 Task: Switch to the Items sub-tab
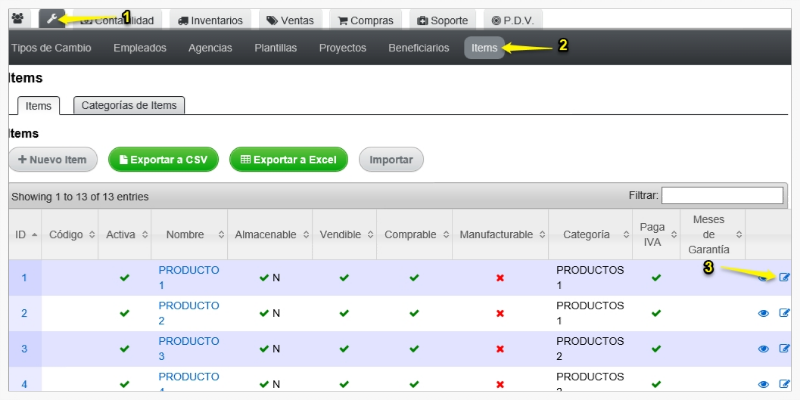point(39,106)
